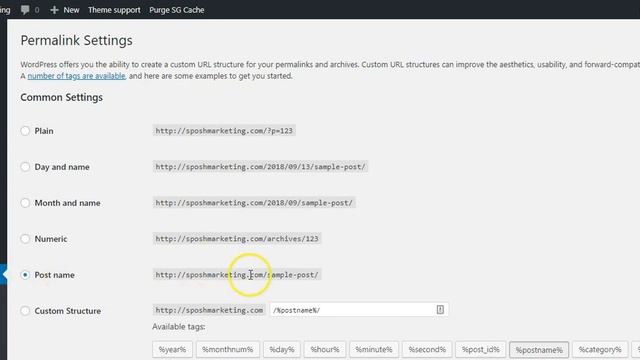Viewport: 640px width, 360px height.
Task: Select the Month and name radio button
Action: tap(25, 202)
